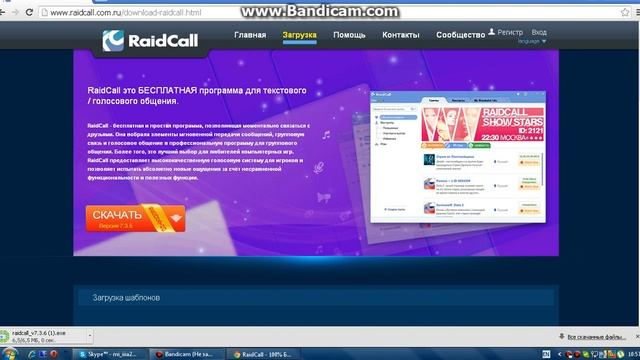The height and width of the screenshot is (360, 640).
Task: Click the browser address bar URL
Action: coord(126,13)
